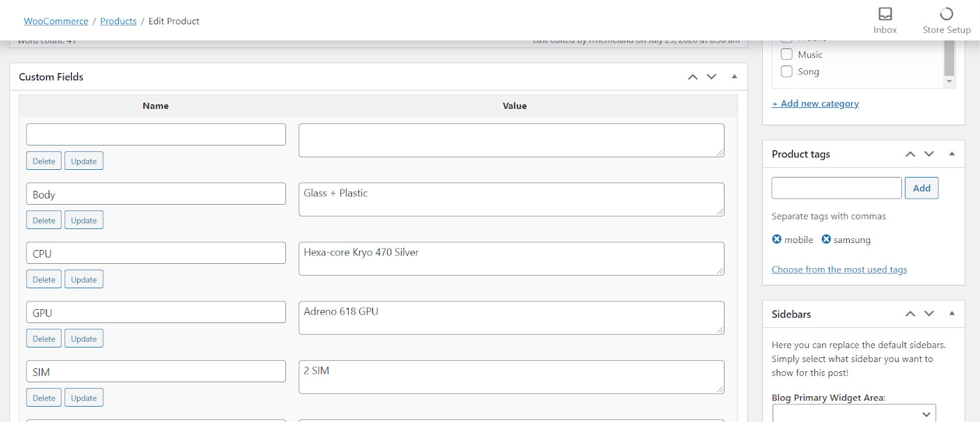Delete the CPU custom field
This screenshot has width=980, height=422.
[x=44, y=279]
